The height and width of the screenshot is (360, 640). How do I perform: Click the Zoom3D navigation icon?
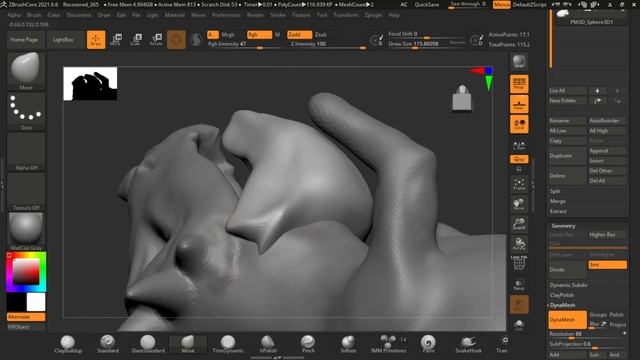(519, 224)
